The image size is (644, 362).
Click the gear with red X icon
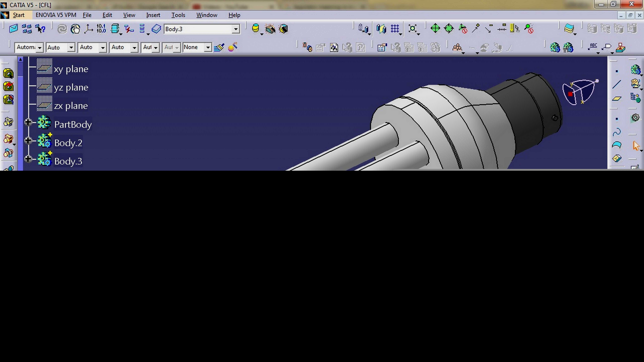pos(307,47)
